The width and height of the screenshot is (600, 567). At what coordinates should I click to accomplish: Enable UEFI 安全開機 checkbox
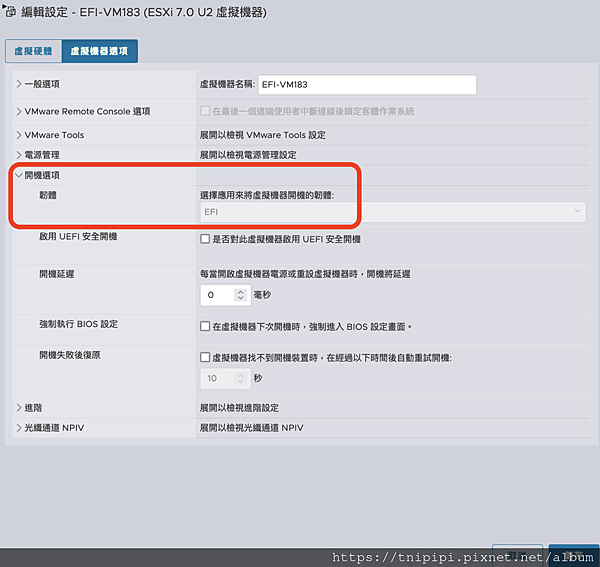[x=205, y=239]
